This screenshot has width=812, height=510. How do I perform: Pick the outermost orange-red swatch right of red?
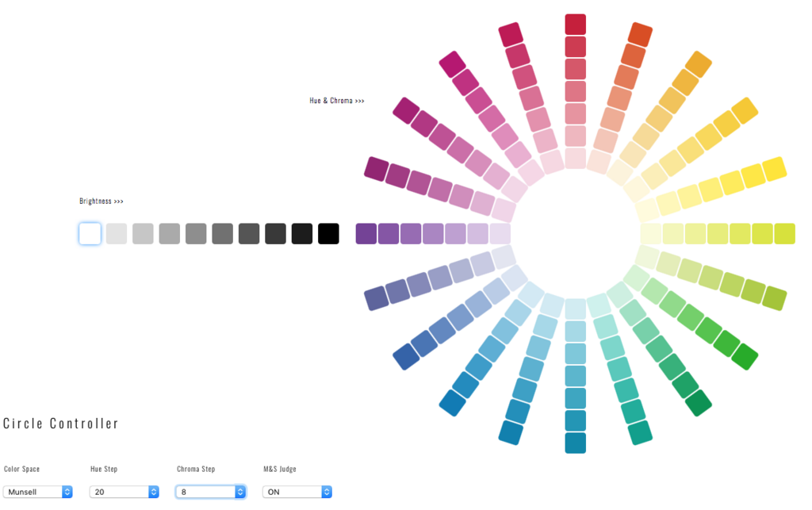pyautogui.click(x=640, y=34)
